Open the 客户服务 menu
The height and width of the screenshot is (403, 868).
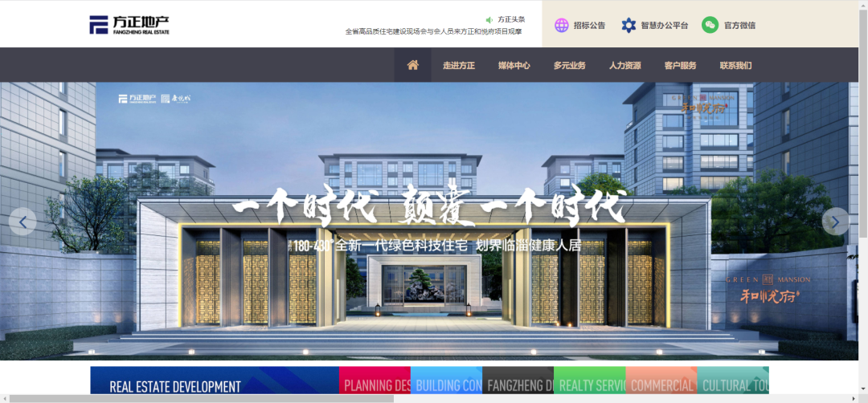681,65
